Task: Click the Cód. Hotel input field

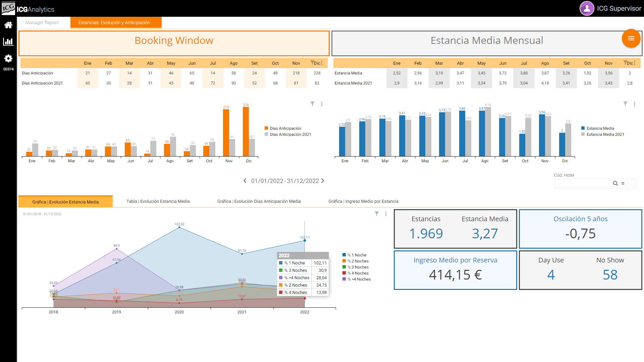Action: tap(583, 183)
